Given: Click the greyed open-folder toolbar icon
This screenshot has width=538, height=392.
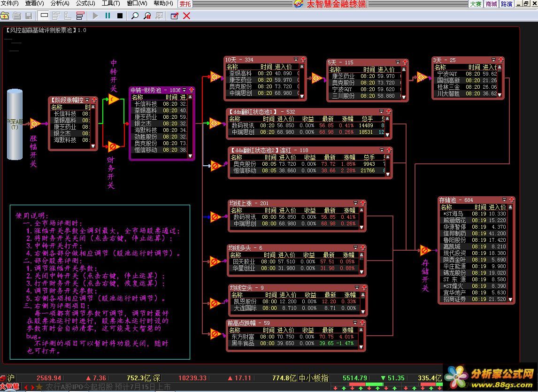Looking at the screenshot, I should tap(16, 16).
